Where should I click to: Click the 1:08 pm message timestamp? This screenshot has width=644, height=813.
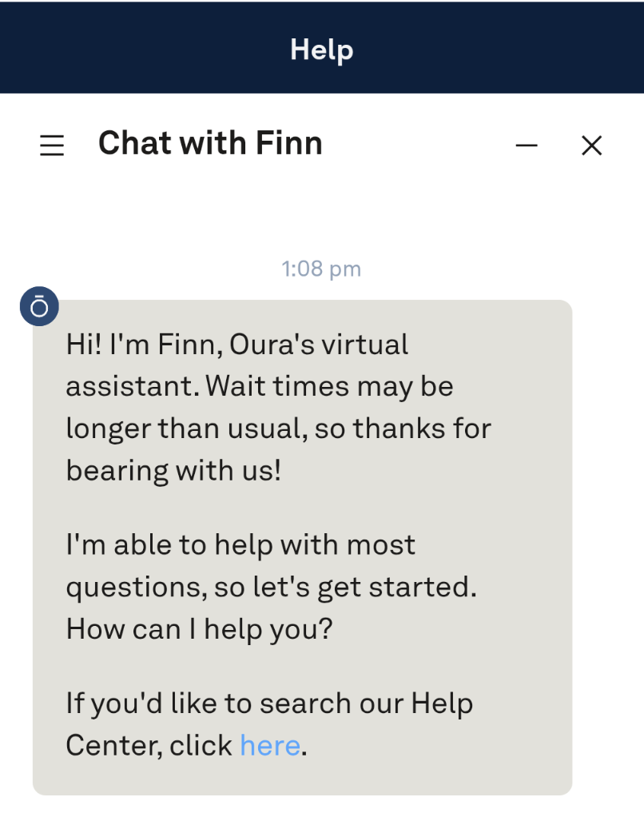[x=321, y=269]
